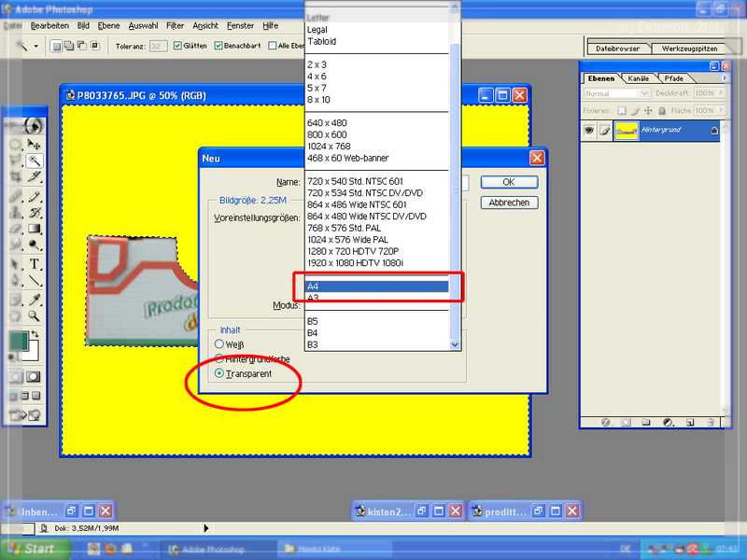Delete layer trash icon in Layers panel
The height and width of the screenshot is (560, 747).
(711, 422)
